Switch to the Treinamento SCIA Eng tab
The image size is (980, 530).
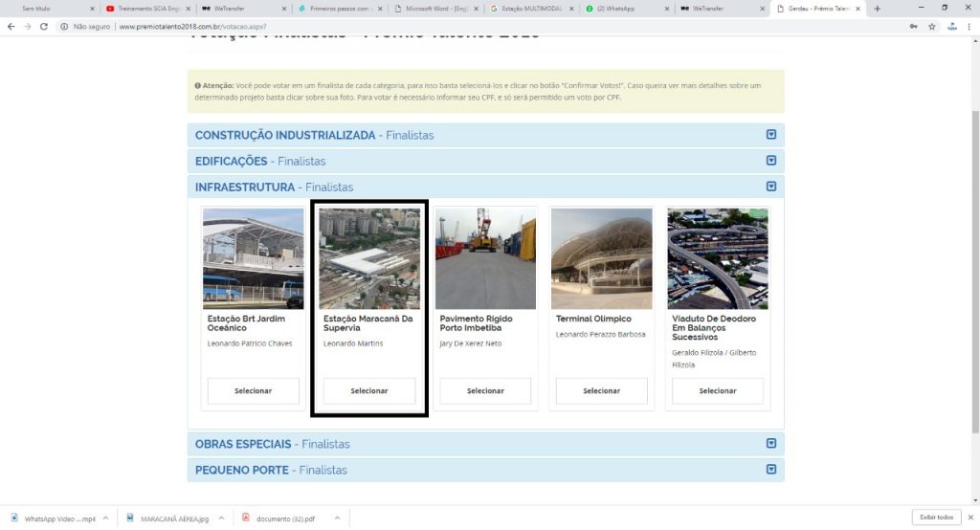pos(147,9)
